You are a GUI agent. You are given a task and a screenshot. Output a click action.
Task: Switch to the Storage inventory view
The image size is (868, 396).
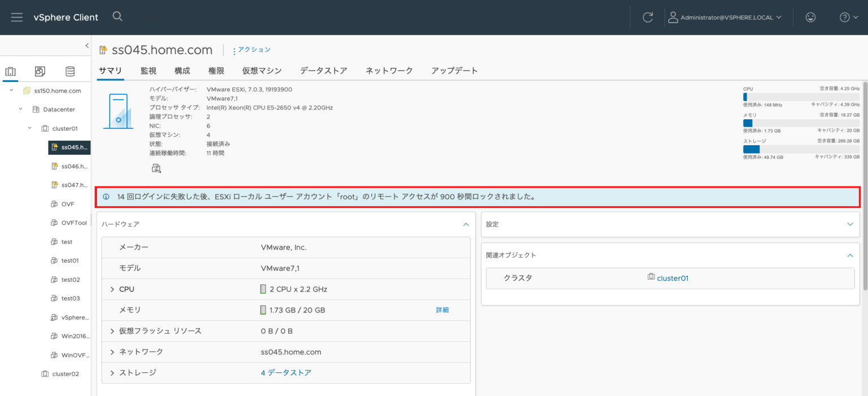[70, 72]
